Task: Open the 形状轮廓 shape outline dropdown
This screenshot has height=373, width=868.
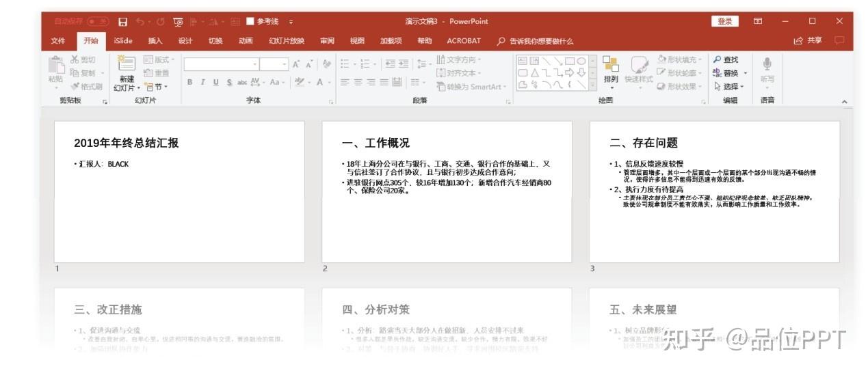Action: pos(680,73)
